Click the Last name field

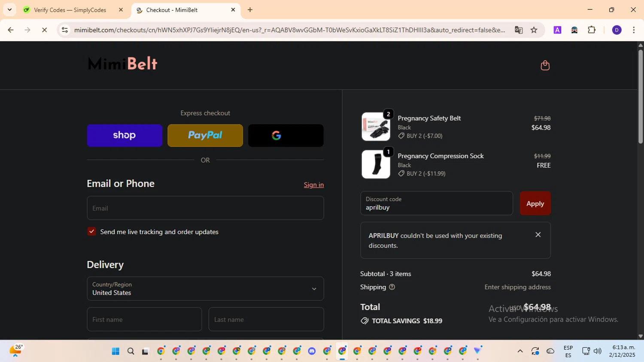pos(266,319)
